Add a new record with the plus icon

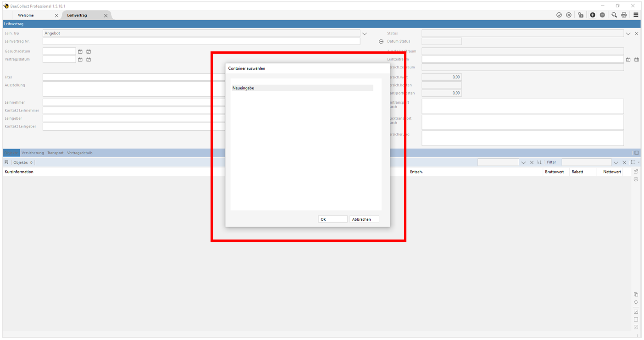click(x=592, y=15)
